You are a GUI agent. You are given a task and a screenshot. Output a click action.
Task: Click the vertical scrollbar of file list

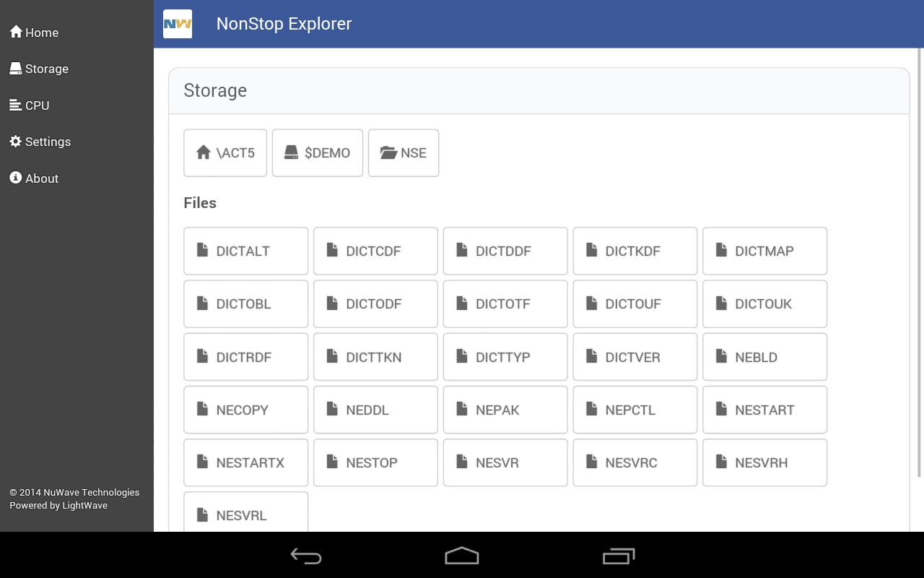(920, 263)
